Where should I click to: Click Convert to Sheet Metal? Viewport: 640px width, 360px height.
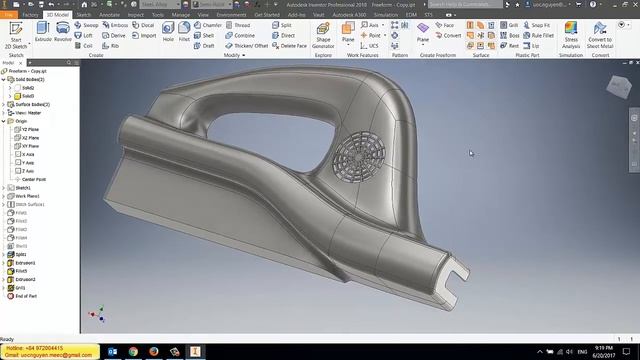600,35
